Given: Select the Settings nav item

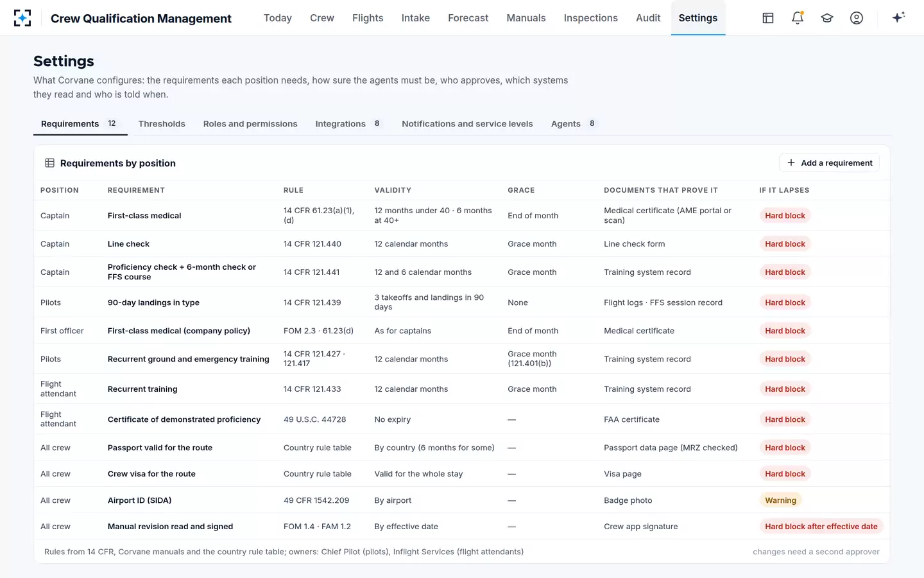Looking at the screenshot, I should tap(698, 18).
